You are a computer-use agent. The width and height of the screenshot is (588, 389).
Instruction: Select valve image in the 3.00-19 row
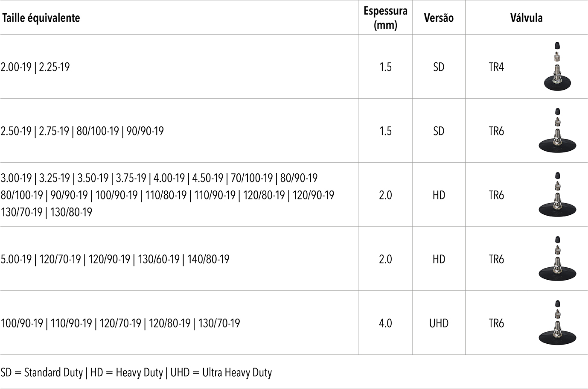(x=556, y=195)
